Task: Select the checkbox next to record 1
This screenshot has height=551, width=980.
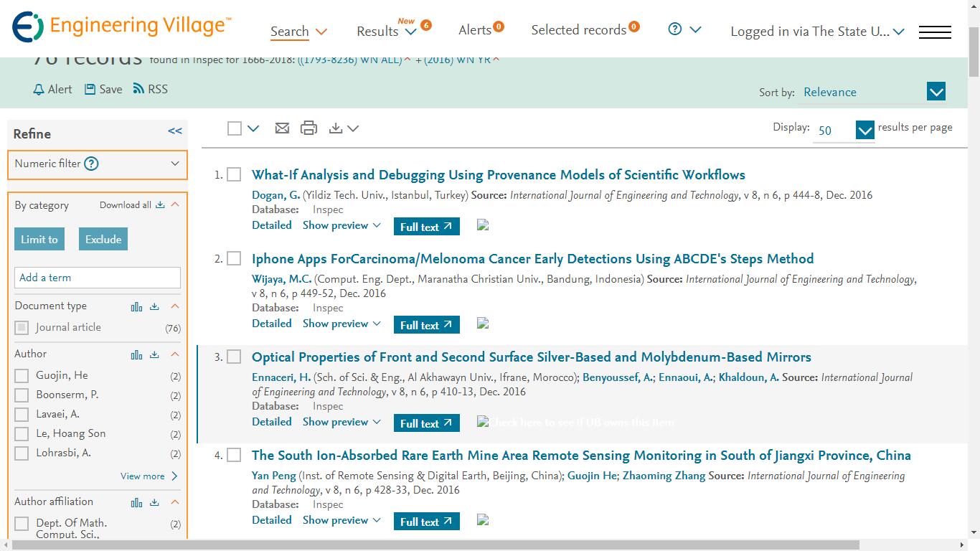Action: tap(234, 174)
